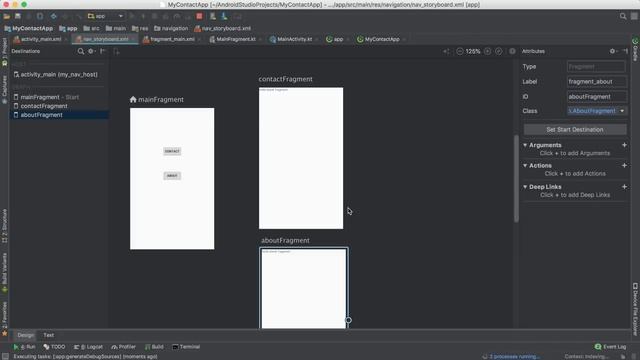Open Destinations panel gear settings
Screen dimensions: 640x360
coord(91,51)
